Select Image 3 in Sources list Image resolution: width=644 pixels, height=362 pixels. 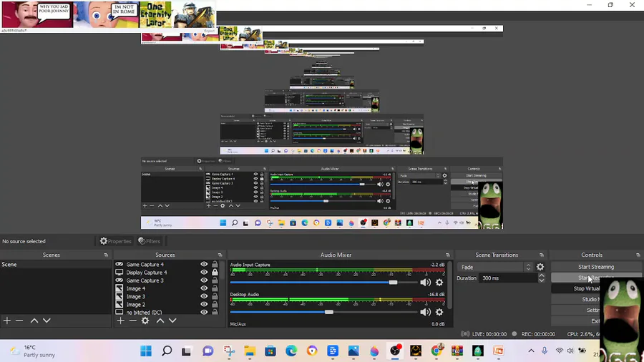[135, 296]
